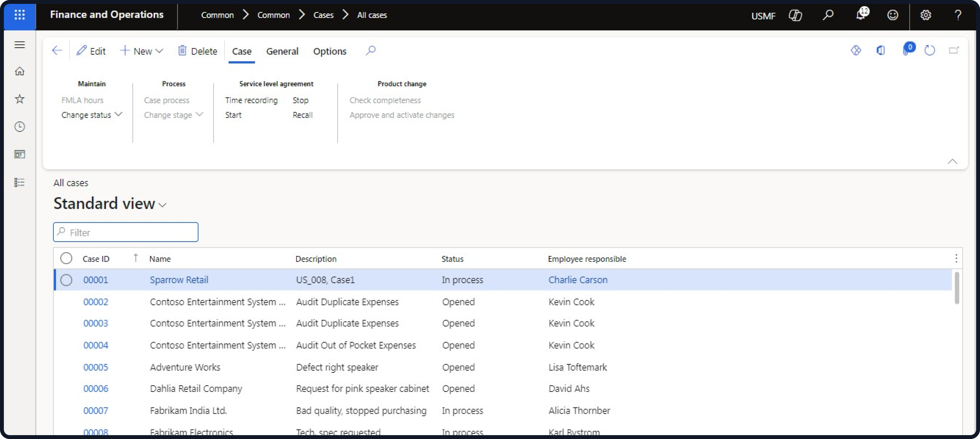Click FMLA hours in Maintain group
The image size is (980, 439).
point(82,100)
